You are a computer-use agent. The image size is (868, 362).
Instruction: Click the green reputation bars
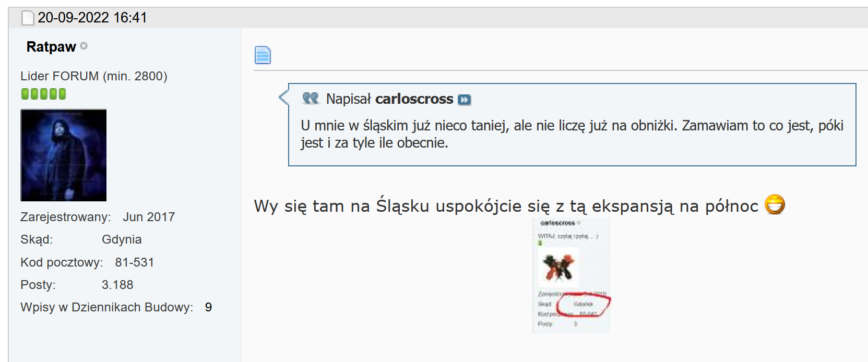(43, 94)
